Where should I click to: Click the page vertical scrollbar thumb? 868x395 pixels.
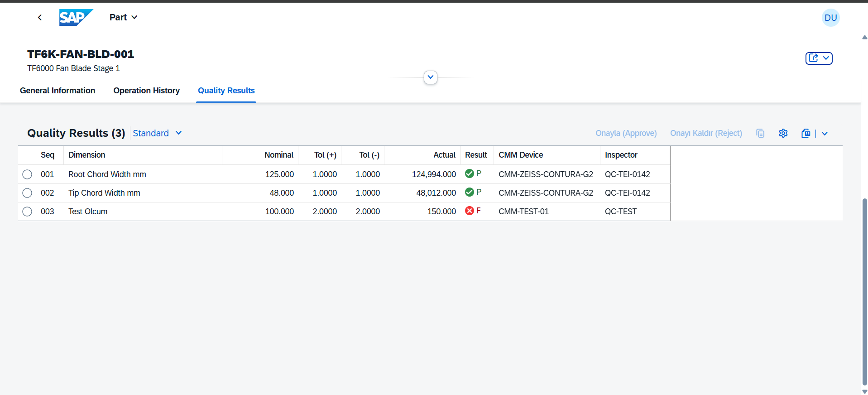coord(864,292)
